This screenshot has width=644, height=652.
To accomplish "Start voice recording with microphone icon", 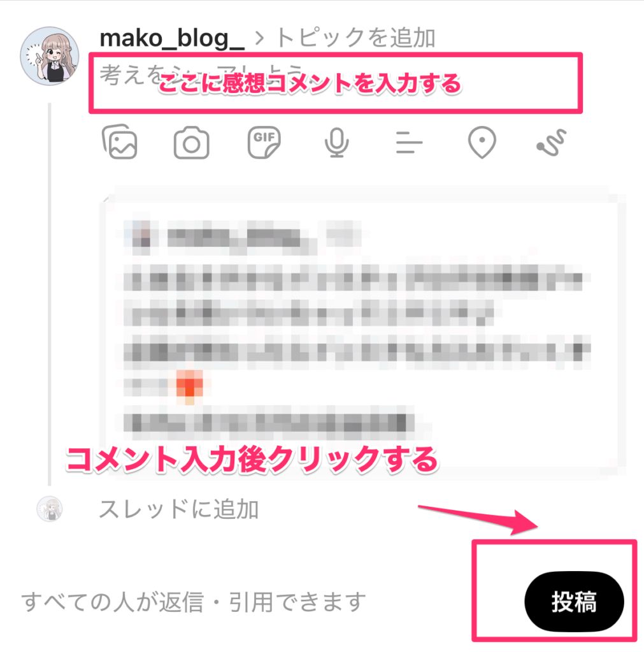I will [x=336, y=143].
